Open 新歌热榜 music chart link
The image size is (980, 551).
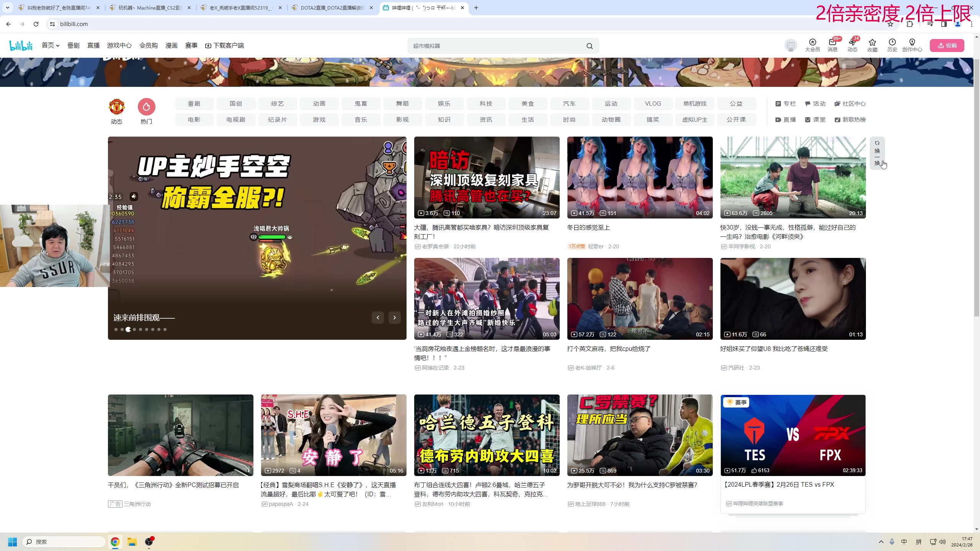[850, 120]
